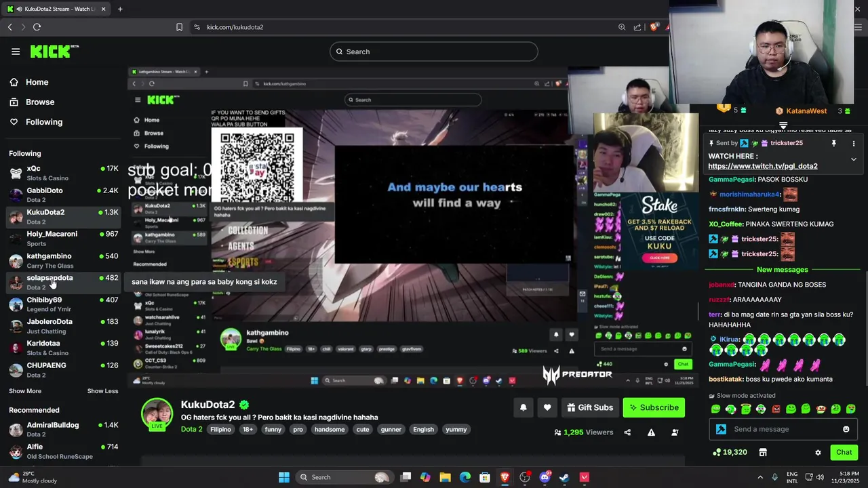
Task: Collapse the gift leaderboard bar
Action: click(x=783, y=125)
